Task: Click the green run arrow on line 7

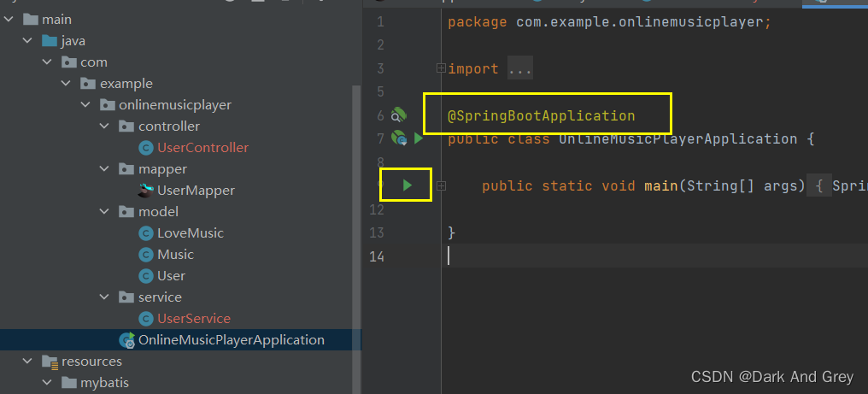Action: (x=419, y=138)
